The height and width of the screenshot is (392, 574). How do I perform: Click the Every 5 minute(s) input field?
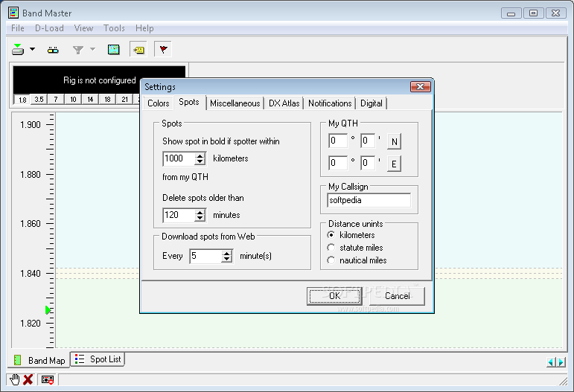point(206,256)
